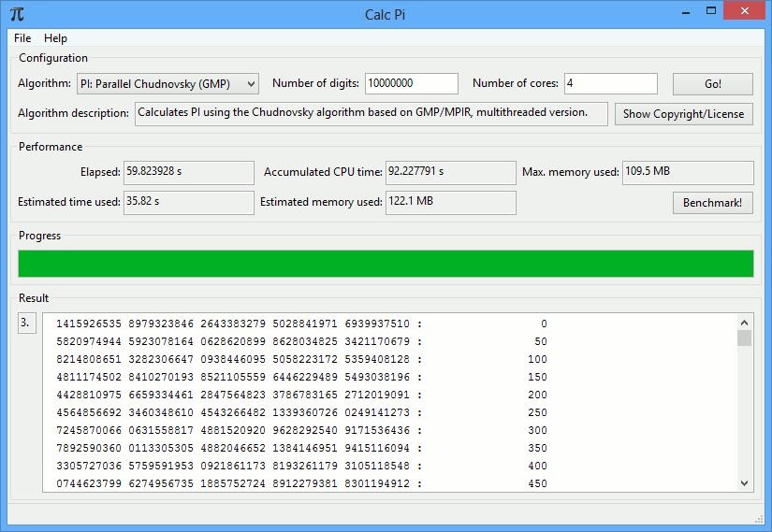Click the scroll up arrow in Result
Viewport: 772px width, 532px height.
pos(745,323)
